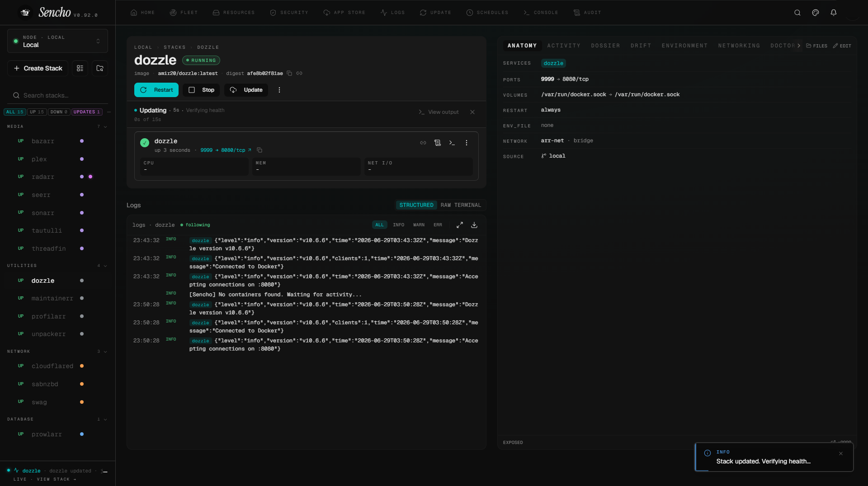Copy the image digest afe8b02f81ae
Image resolution: width=868 pixels, height=486 pixels.
tap(289, 73)
